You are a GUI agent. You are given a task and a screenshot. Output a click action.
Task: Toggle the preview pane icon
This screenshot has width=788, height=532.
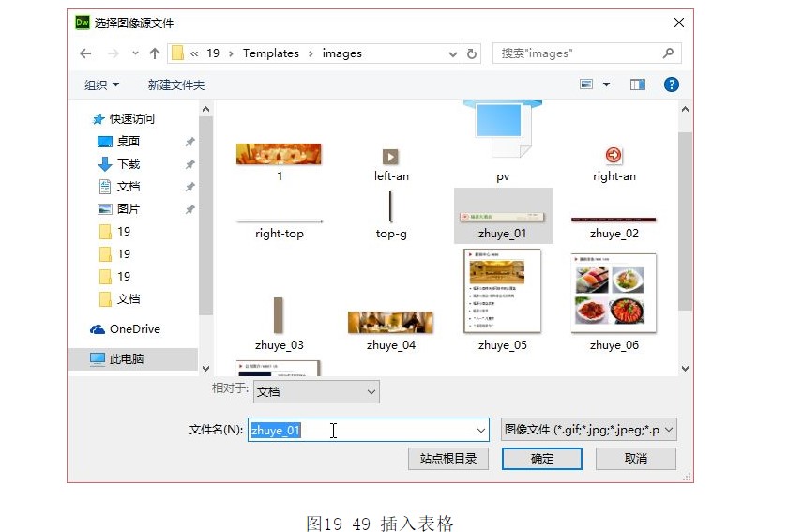(x=638, y=84)
